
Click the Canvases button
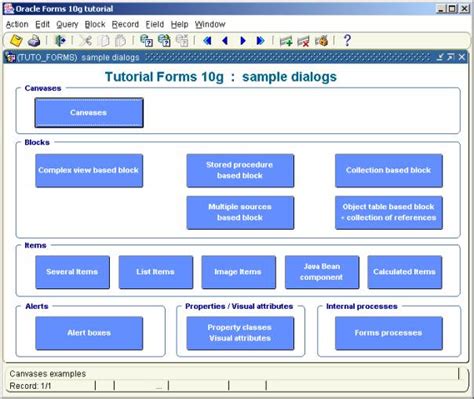pos(89,113)
